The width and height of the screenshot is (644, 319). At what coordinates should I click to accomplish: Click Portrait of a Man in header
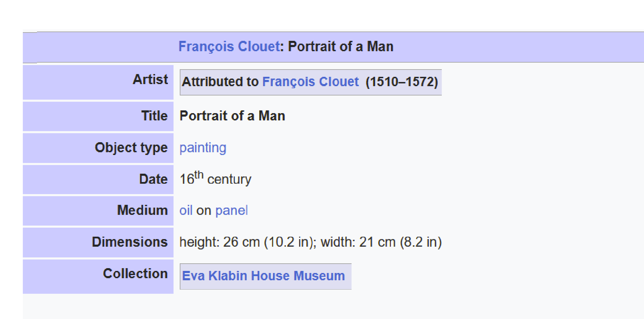coord(341,46)
